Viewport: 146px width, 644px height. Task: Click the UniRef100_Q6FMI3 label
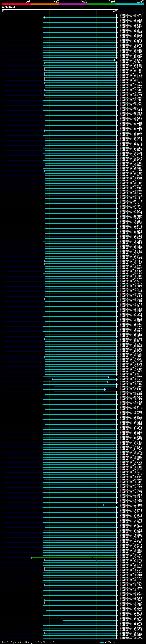coord(131,590)
